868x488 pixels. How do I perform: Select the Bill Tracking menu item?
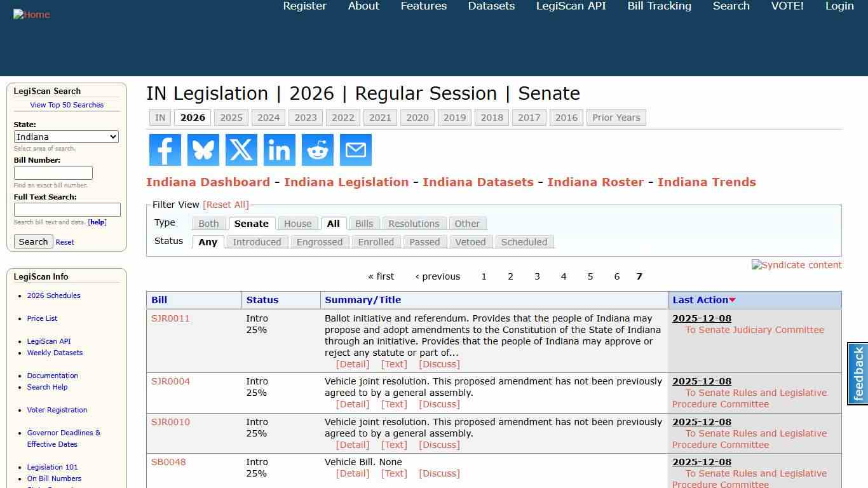click(x=659, y=6)
